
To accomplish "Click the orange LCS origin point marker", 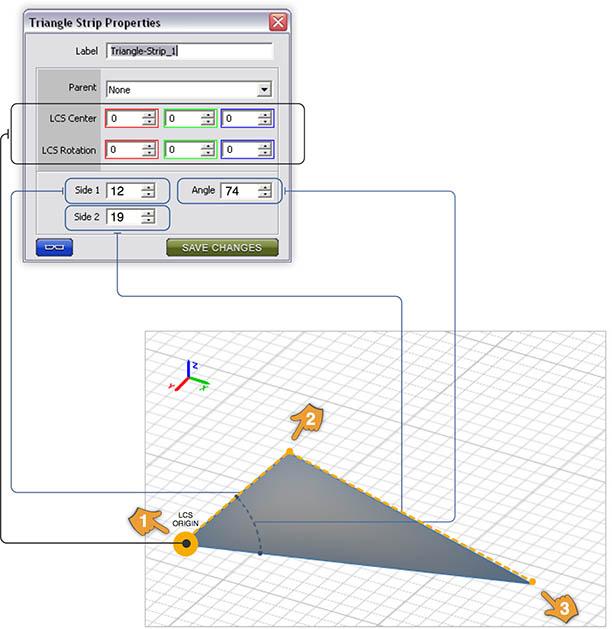I will [x=186, y=544].
